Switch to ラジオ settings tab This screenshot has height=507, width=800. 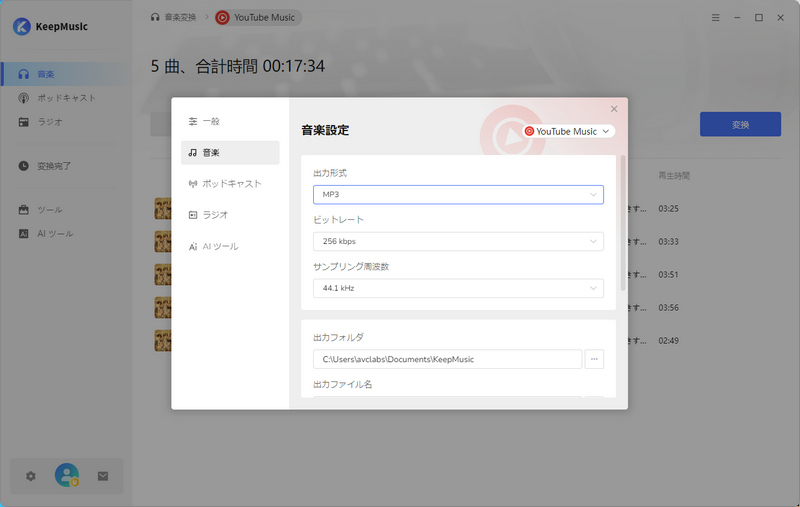(230, 215)
